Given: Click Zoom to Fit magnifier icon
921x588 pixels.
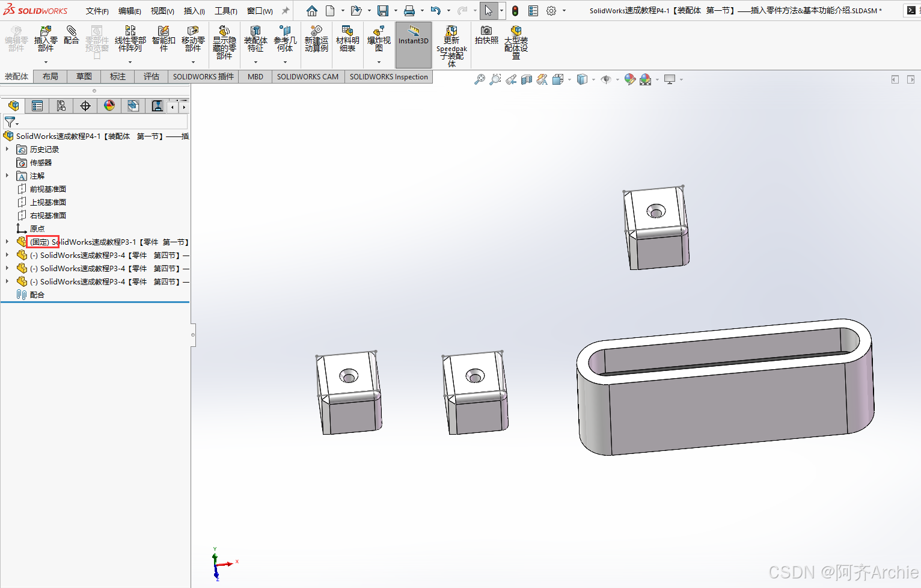Looking at the screenshot, I should (x=479, y=79).
